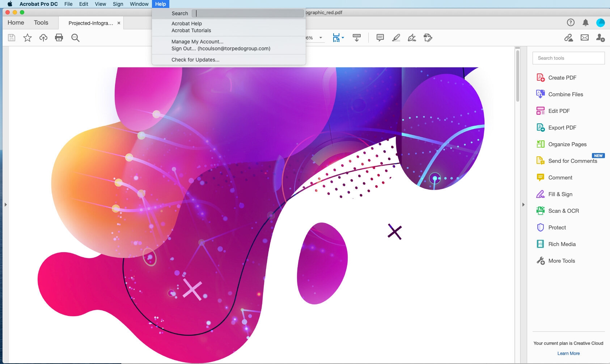Star this file with the bookmark icon

coord(27,38)
